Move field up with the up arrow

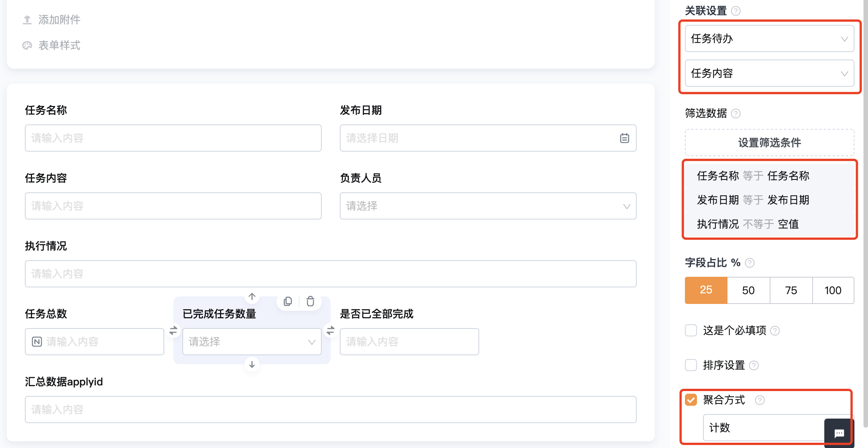click(x=252, y=297)
